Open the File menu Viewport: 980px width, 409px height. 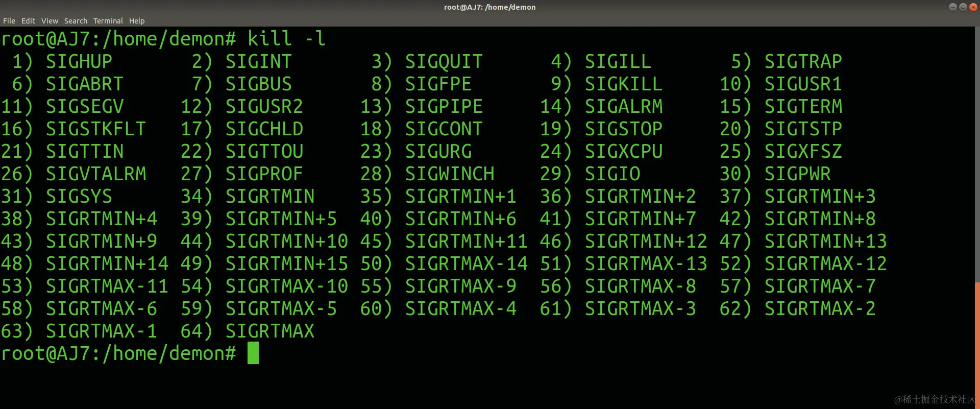[9, 21]
